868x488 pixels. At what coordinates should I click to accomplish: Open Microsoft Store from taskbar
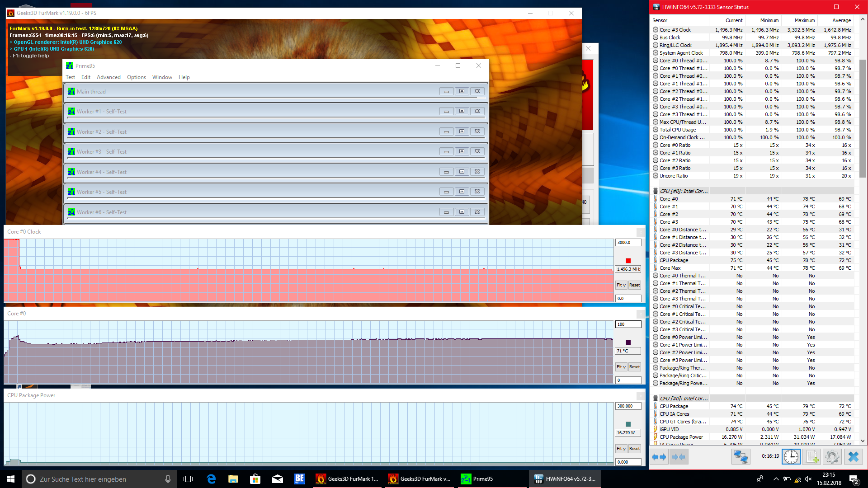pyautogui.click(x=255, y=479)
